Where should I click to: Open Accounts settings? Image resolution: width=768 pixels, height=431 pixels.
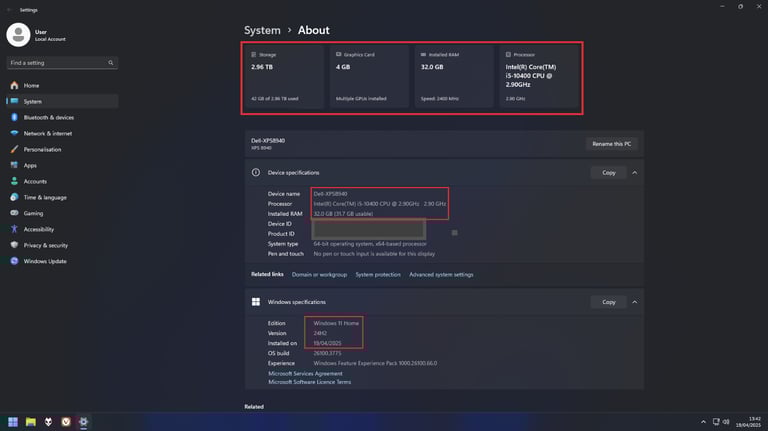62,181
